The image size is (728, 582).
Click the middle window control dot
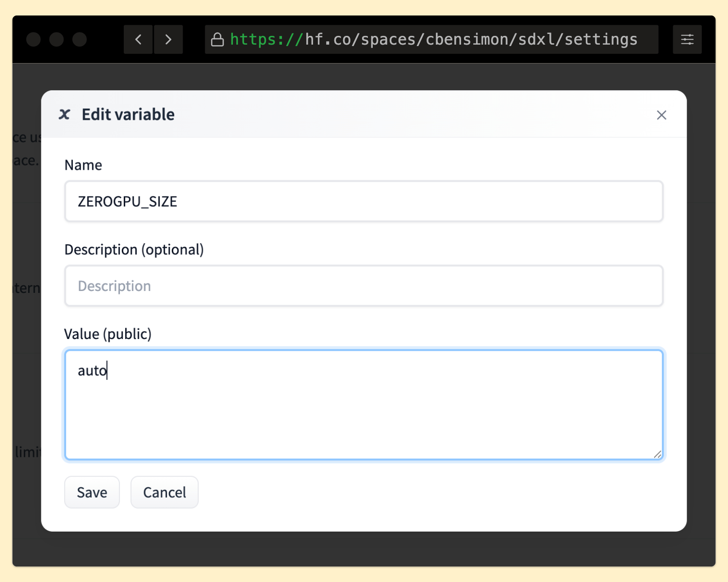pos(57,39)
